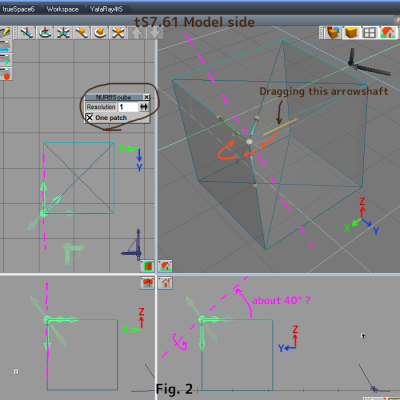Click the house outline icon in the lower-right pane
Screen dimensions: 400x400
tap(165, 283)
